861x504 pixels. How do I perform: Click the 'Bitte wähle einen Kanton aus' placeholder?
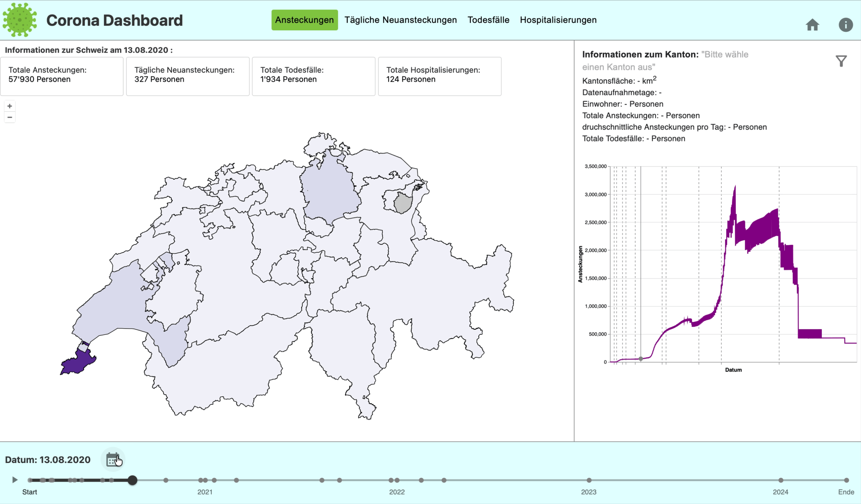(665, 60)
